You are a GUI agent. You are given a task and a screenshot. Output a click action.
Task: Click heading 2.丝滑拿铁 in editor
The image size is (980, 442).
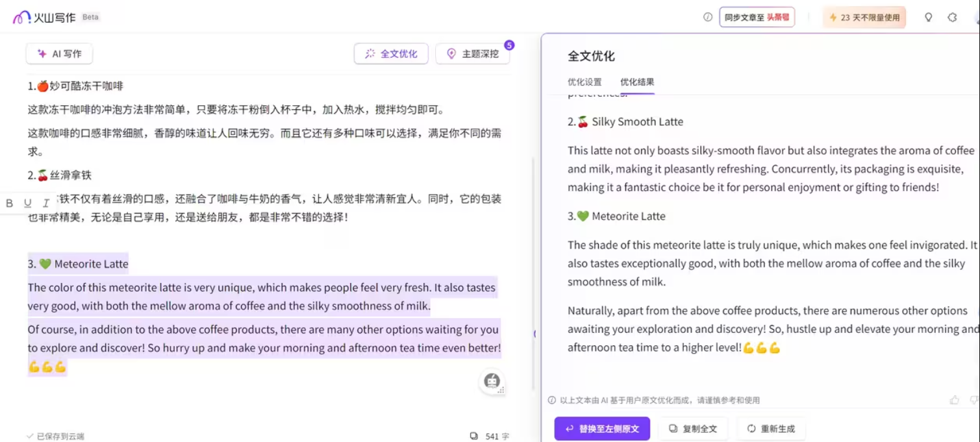tap(60, 175)
